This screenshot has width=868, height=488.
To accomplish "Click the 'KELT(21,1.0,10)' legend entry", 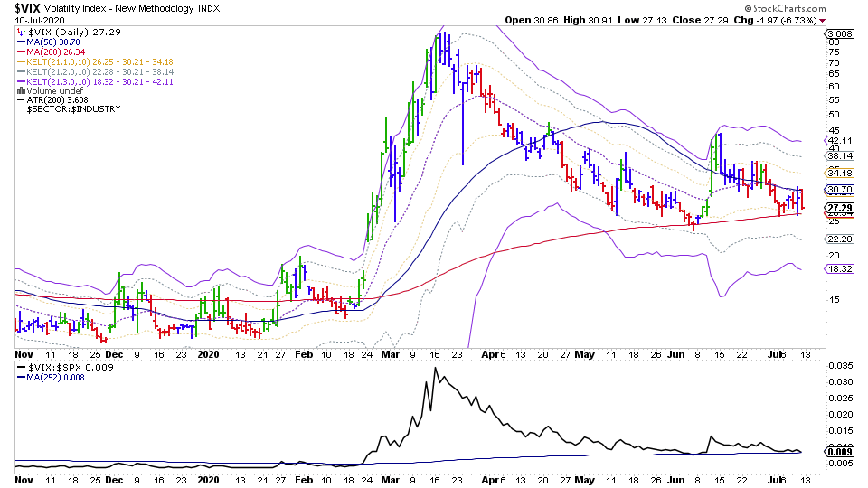I will pyautogui.click(x=99, y=62).
